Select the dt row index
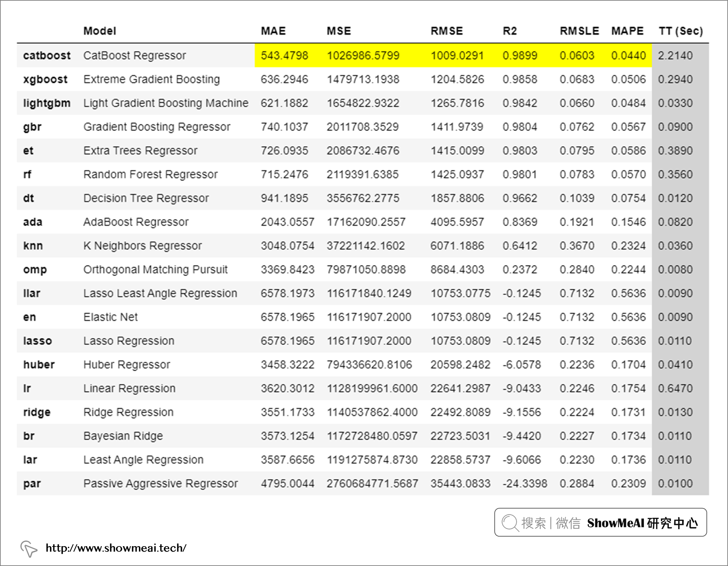The height and width of the screenshot is (566, 728). [28, 198]
